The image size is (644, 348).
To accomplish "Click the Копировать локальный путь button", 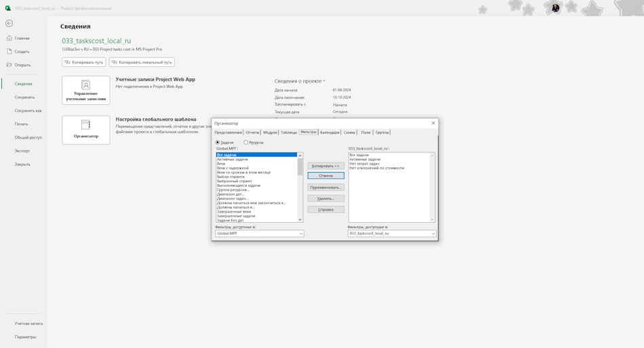I will (x=142, y=62).
